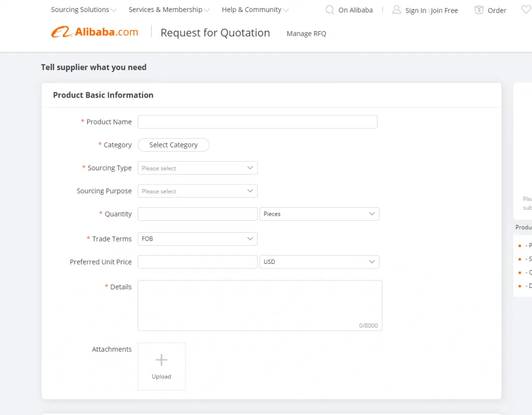Click Sign In link
Screen dimensions: 532x415
416,10
